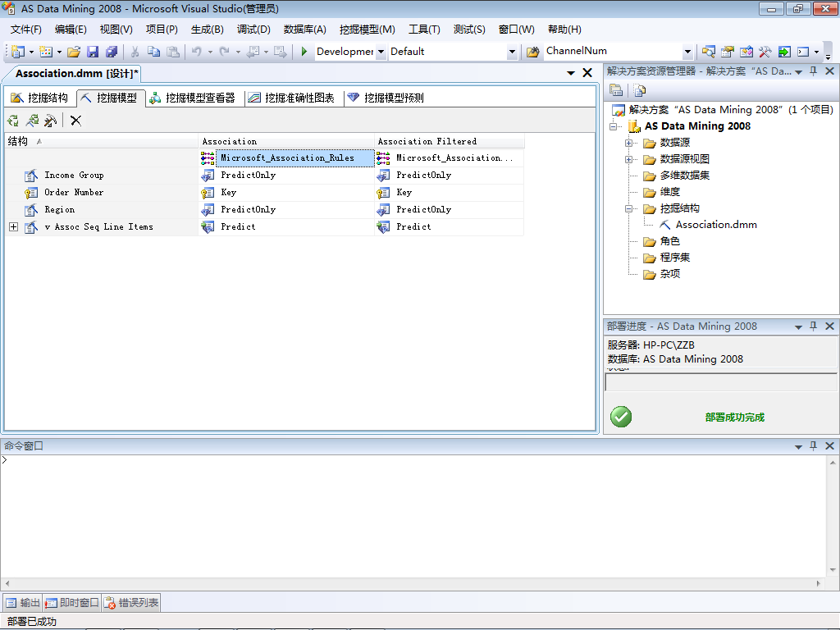
Task: Switch to the 输出 bottom tab
Action: [22, 603]
